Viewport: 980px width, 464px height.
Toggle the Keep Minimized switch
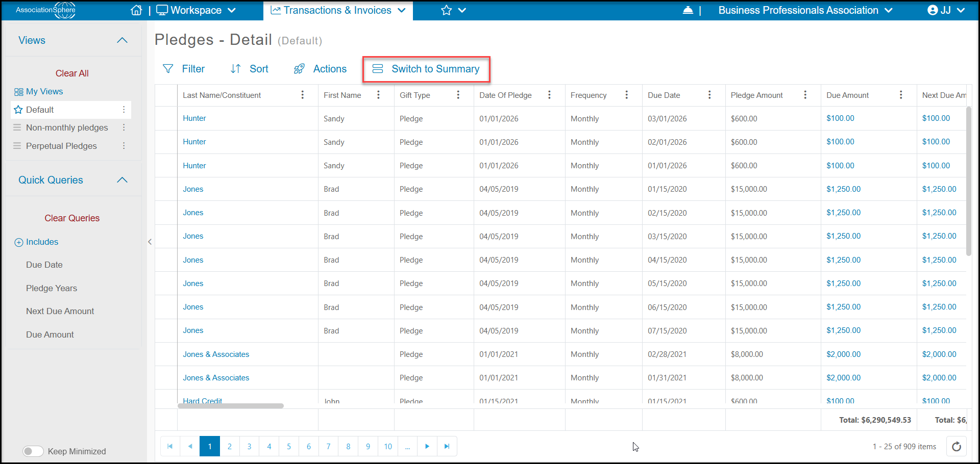(33, 451)
